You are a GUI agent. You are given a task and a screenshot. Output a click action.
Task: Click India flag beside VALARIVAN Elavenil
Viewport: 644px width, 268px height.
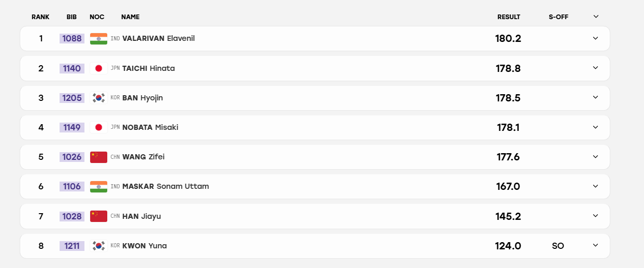(x=98, y=39)
